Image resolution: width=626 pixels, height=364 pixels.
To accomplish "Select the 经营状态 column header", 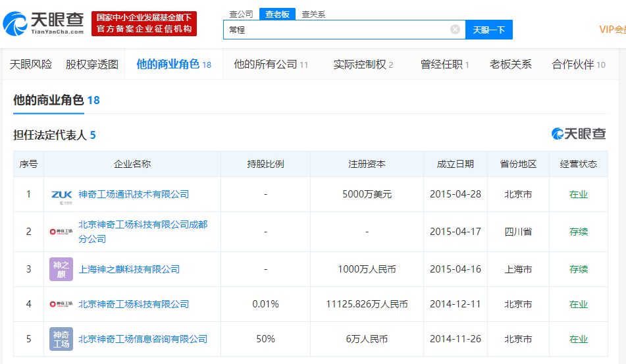I will [579, 164].
